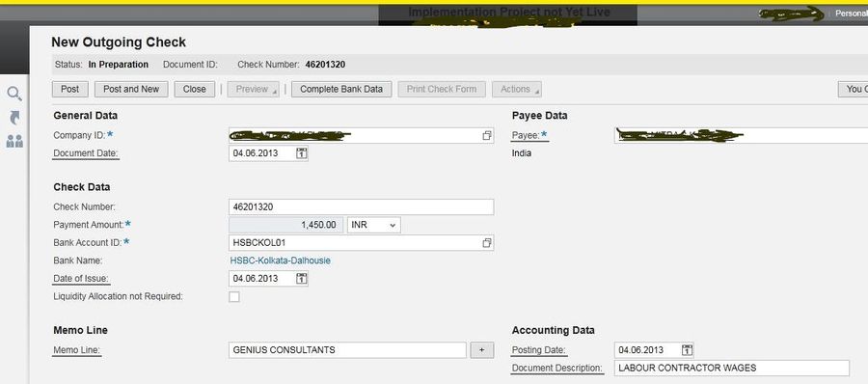This screenshot has height=384, width=868.
Task: Click header check number 46201320
Action: 325,65
